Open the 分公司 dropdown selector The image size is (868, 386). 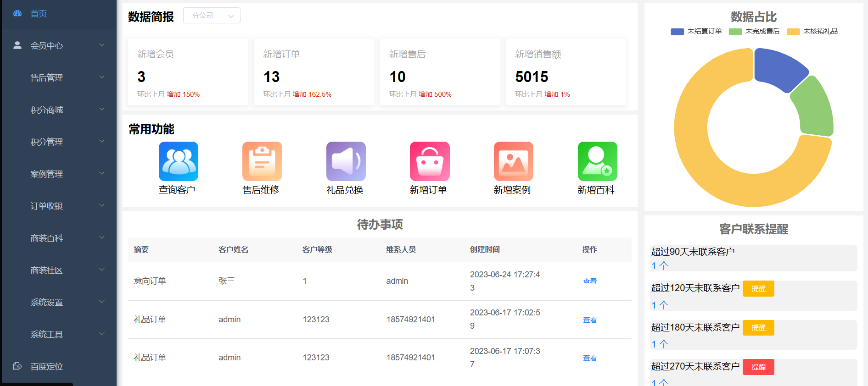[x=212, y=16]
